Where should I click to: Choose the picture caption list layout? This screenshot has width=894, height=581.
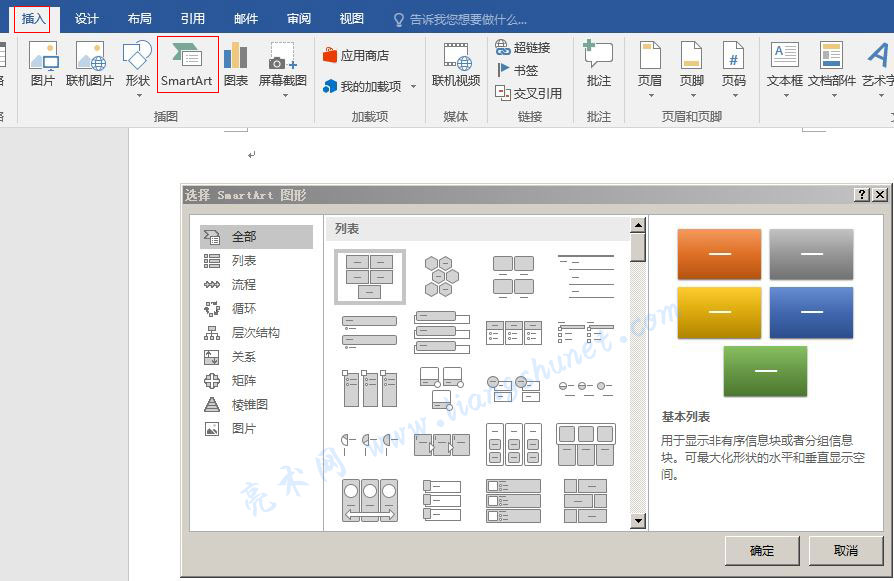[514, 277]
